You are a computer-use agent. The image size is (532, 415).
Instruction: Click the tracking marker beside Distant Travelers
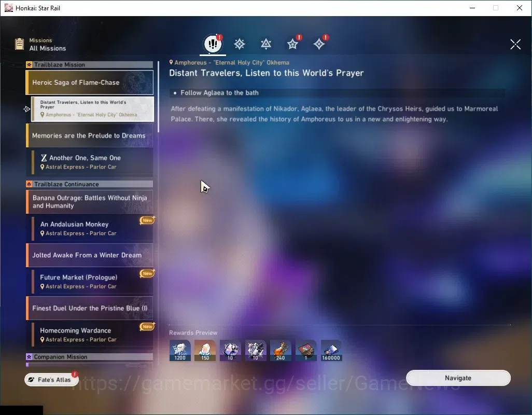27,109
